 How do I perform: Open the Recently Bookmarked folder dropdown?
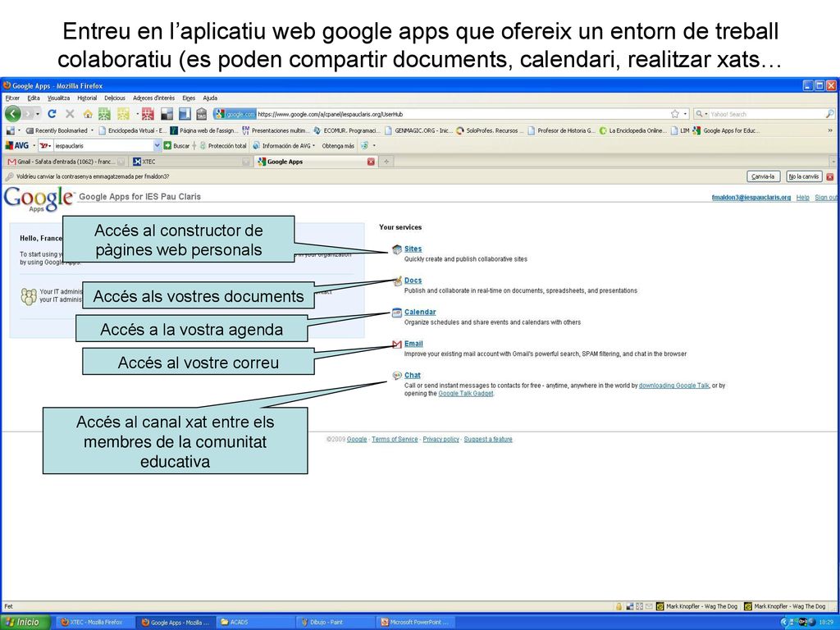[59, 130]
